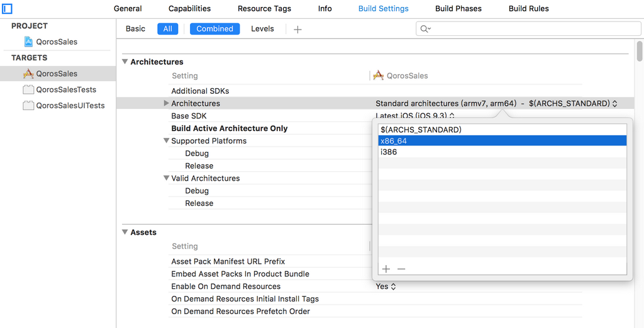Select the i386 architecture entry

coord(389,152)
